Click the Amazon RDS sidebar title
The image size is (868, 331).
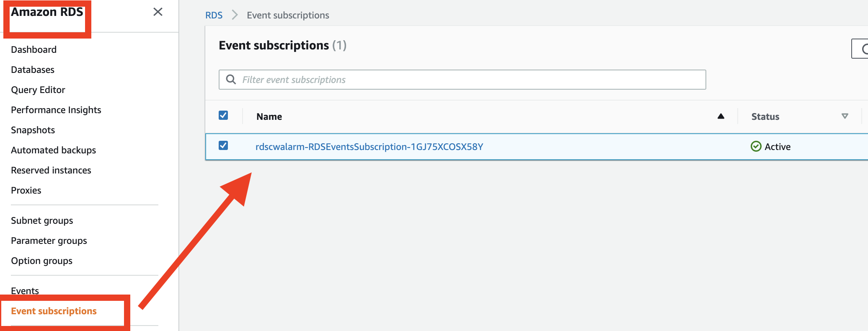pyautogui.click(x=47, y=12)
